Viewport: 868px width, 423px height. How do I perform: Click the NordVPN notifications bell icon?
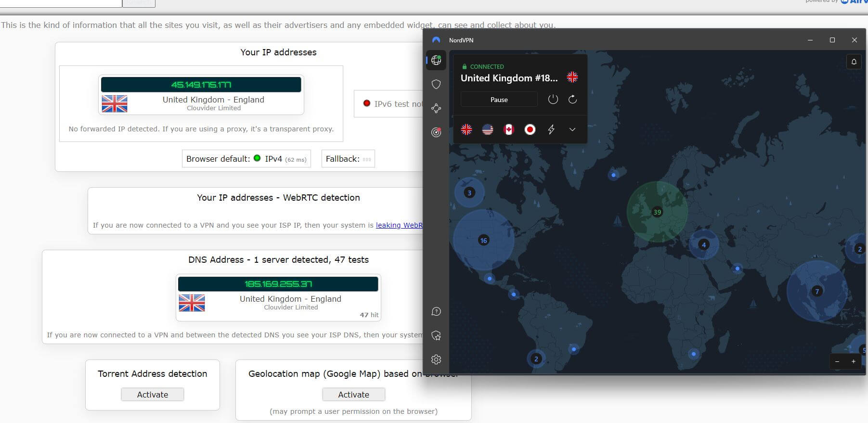[854, 62]
